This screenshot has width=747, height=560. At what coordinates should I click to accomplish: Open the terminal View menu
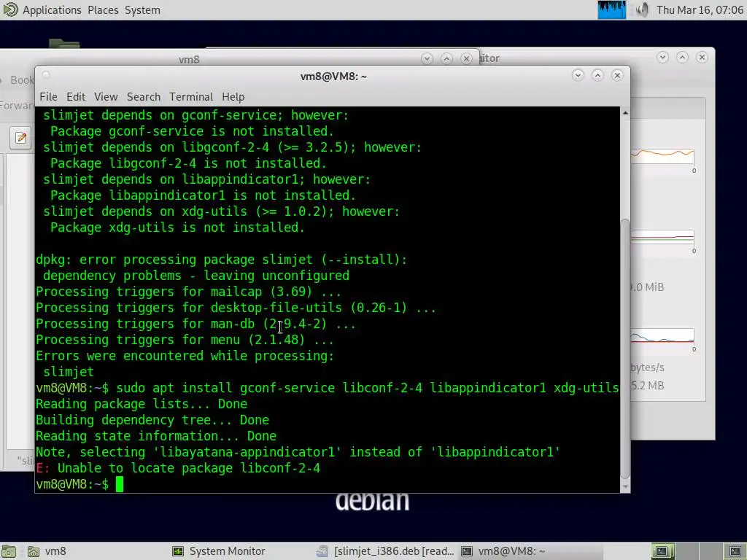click(x=106, y=97)
